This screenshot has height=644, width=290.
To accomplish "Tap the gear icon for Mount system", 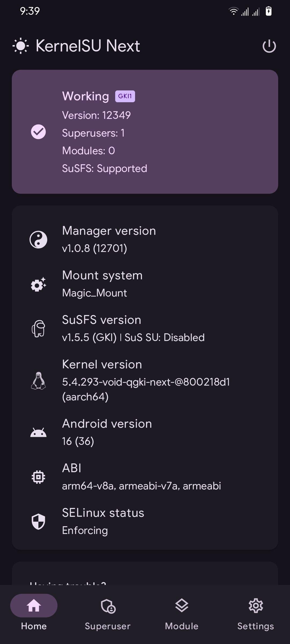I will point(38,284).
